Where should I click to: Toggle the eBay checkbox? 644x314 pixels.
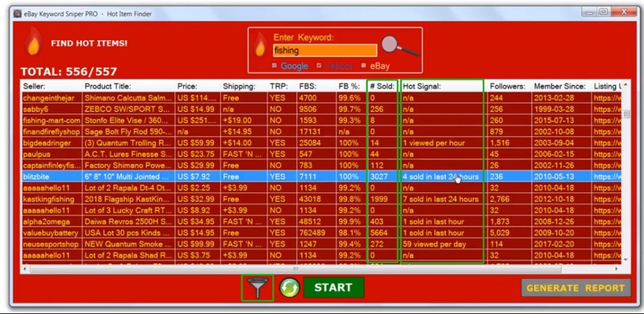pos(363,65)
